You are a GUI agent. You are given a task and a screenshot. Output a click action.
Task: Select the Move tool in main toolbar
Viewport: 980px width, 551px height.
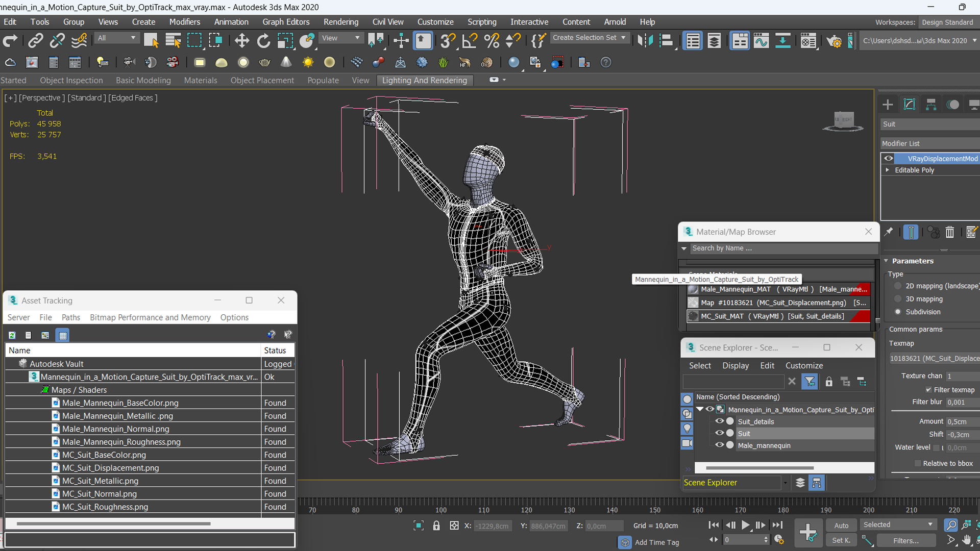241,41
